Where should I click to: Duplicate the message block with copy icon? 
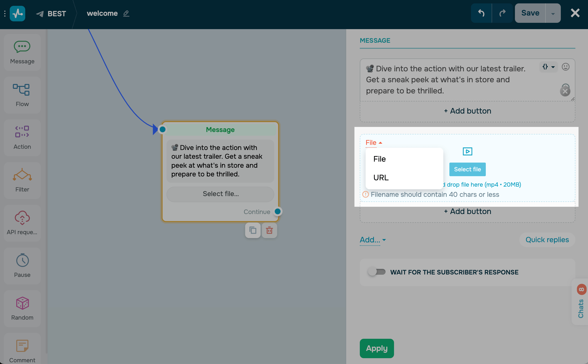point(253,230)
